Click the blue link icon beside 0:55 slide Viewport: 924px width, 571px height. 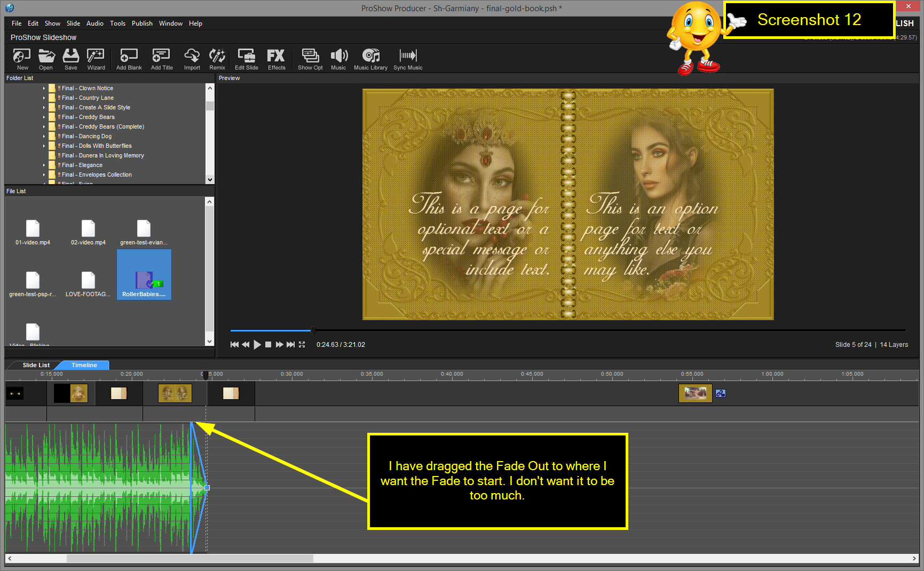721,393
